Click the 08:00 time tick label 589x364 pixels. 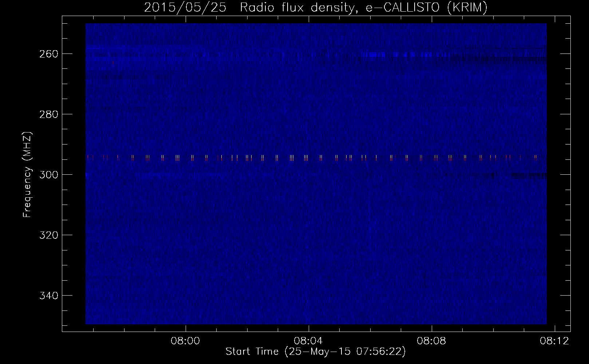[186, 341]
